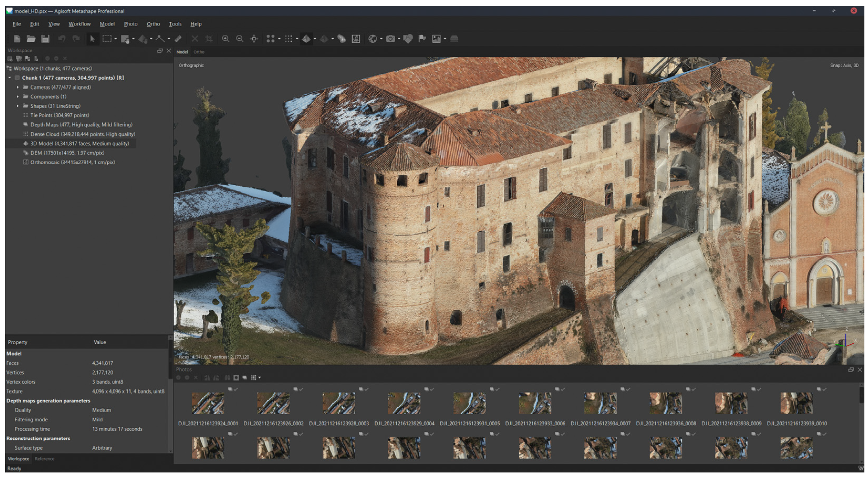Switch to the Reference pane tab
868x479 pixels.
44,459
